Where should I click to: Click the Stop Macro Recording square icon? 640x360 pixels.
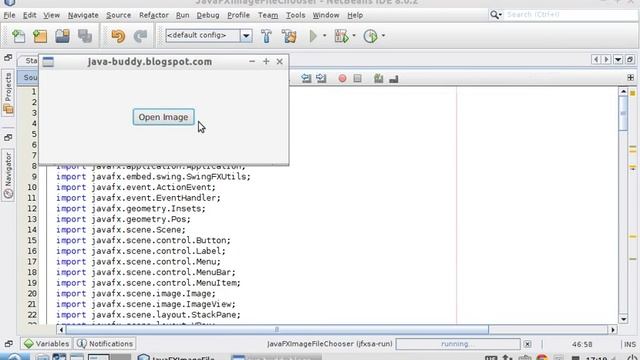click(357, 78)
